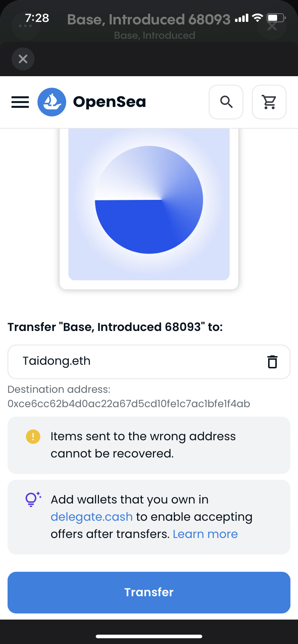Clear the recipient with the trash icon
Image resolution: width=298 pixels, height=644 pixels.
(x=272, y=362)
